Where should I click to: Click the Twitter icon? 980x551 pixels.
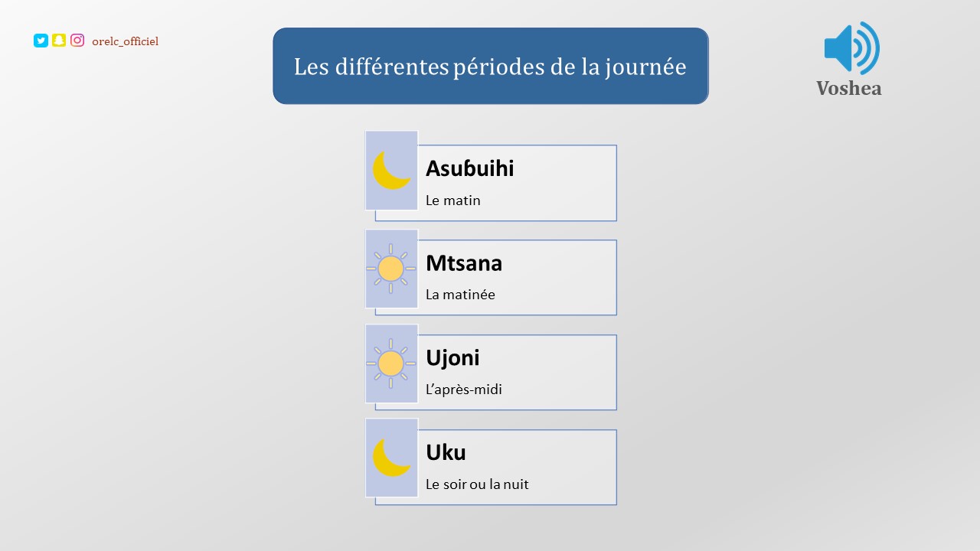coord(41,41)
